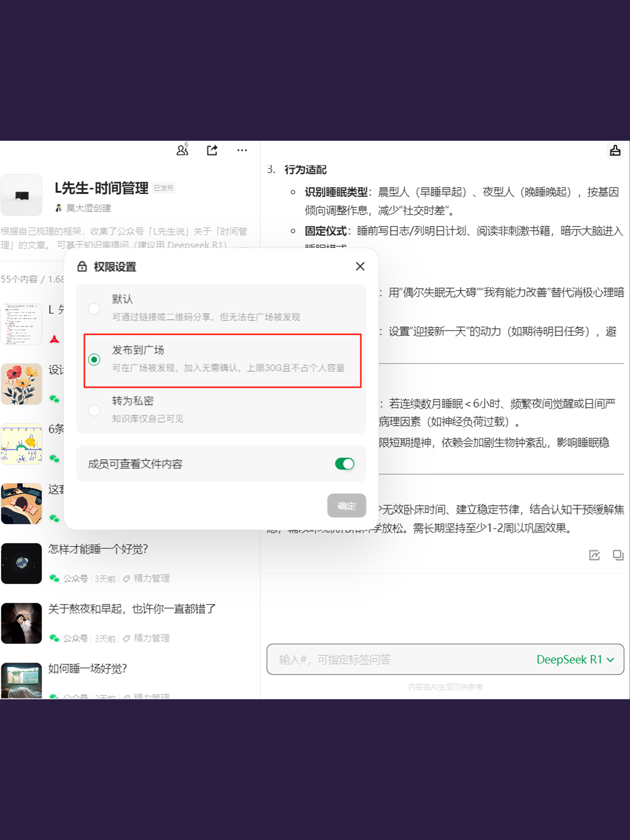630x840 pixels.
Task: Select the 转为私密 radio option
Action: [94, 410]
